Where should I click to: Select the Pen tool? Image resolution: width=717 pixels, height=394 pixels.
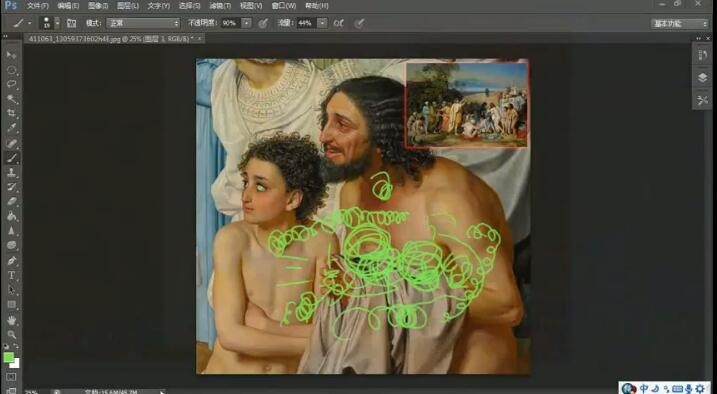[12, 261]
